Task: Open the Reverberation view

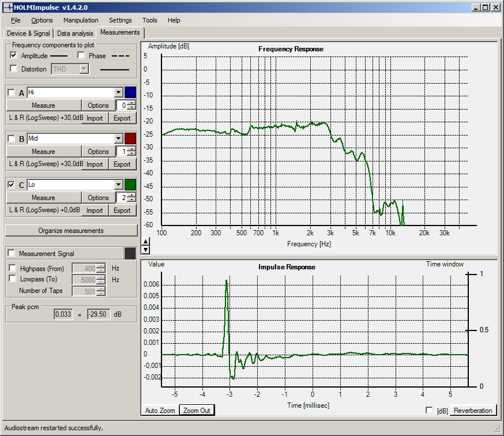Action: [x=473, y=410]
